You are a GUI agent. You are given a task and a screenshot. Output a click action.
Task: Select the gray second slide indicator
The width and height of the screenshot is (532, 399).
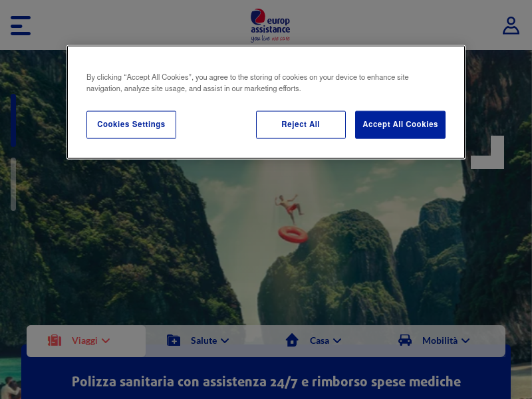pos(13,184)
